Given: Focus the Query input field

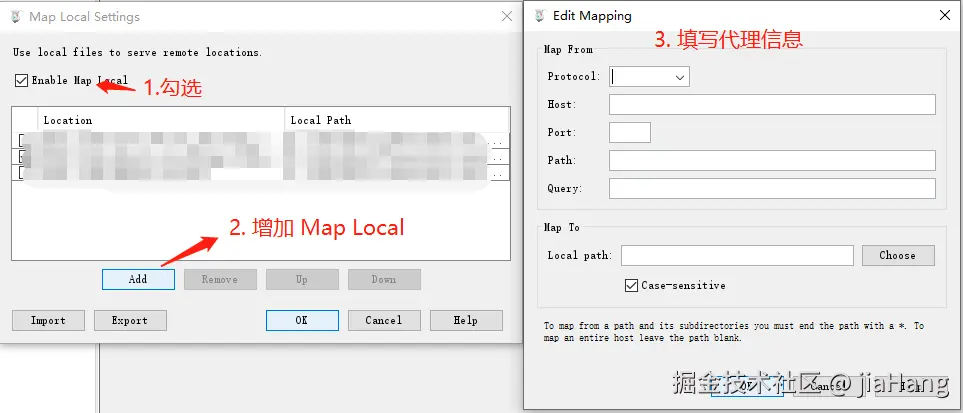Looking at the screenshot, I should coord(772,188).
